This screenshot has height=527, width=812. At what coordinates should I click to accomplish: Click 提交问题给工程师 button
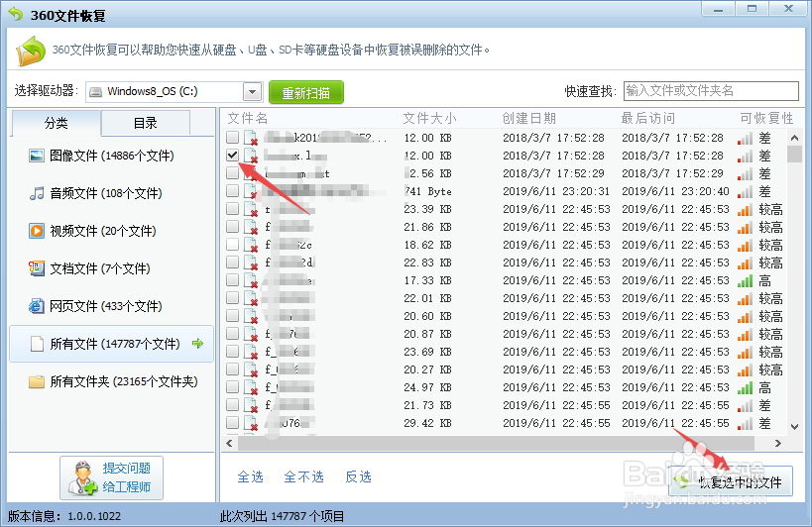pos(111,477)
